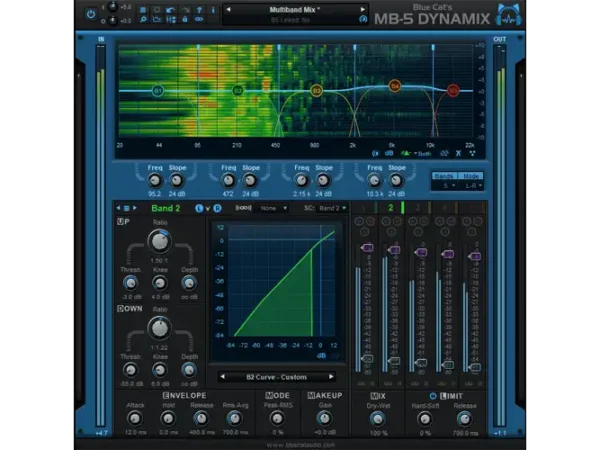Viewport: 600px width, 450px height.
Task: Click the Peak-RMS mode knob
Action: [277, 418]
